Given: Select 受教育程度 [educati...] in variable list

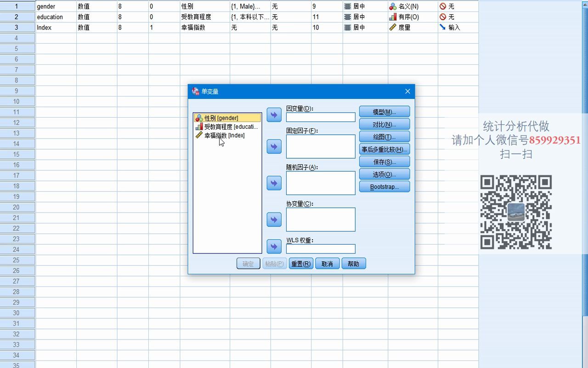Looking at the screenshot, I should [227, 126].
